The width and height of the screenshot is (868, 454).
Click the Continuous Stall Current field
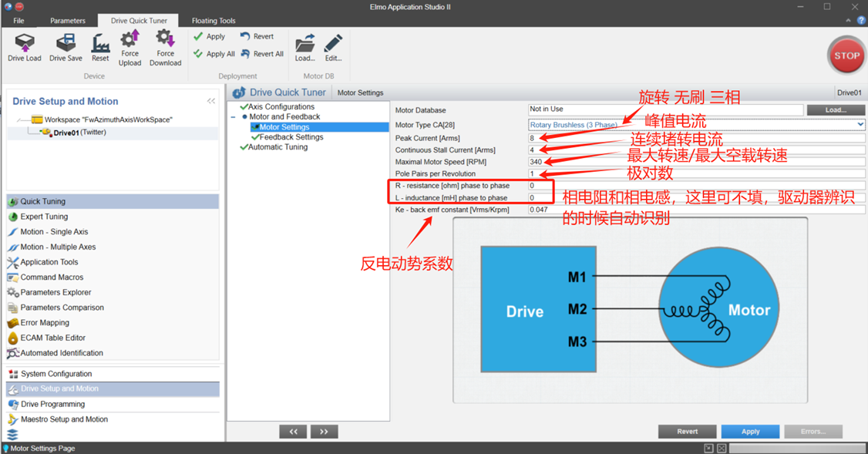click(696, 150)
